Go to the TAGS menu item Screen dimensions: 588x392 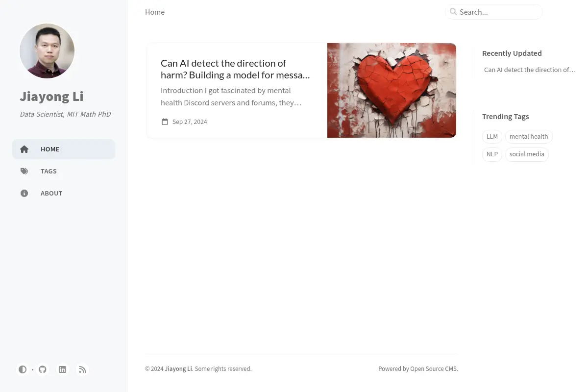(x=64, y=171)
